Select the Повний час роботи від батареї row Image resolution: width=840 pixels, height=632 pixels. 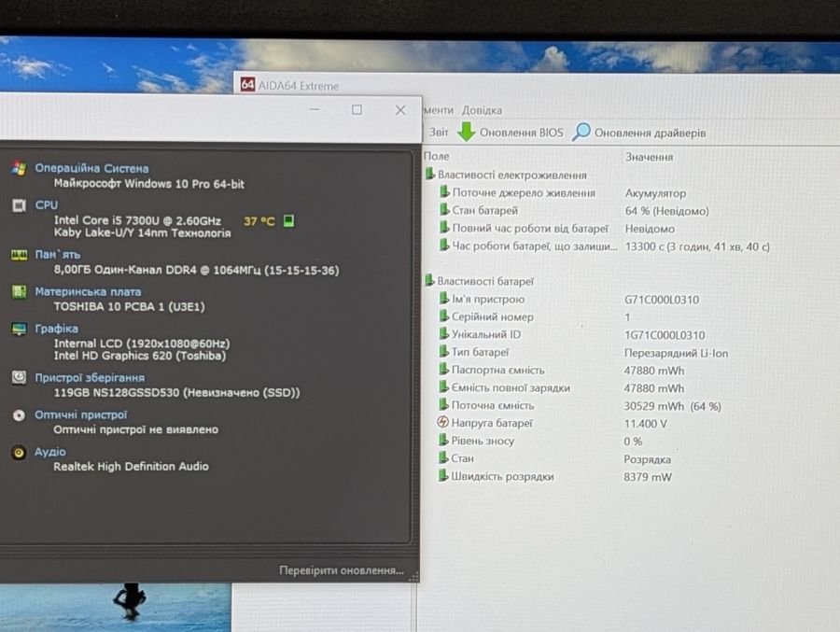(557, 229)
